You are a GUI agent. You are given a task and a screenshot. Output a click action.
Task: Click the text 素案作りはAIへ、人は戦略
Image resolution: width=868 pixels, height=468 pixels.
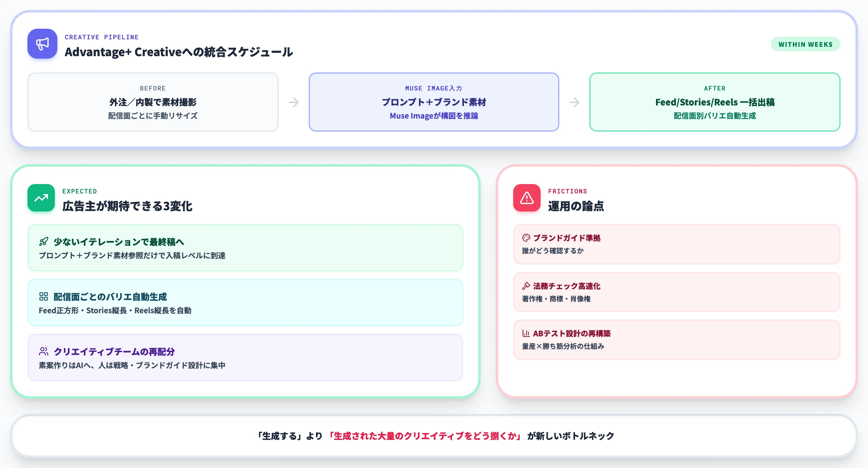coord(83,365)
